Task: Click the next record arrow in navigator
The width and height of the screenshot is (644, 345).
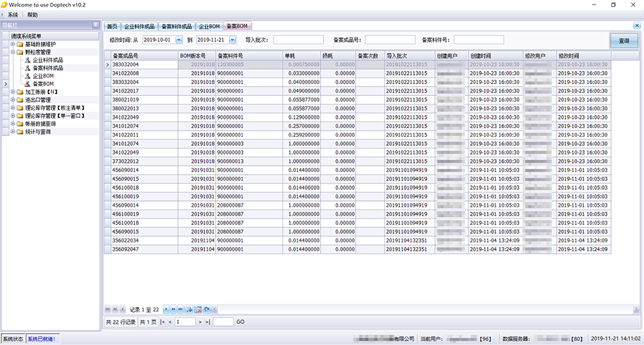Action: pos(166,309)
